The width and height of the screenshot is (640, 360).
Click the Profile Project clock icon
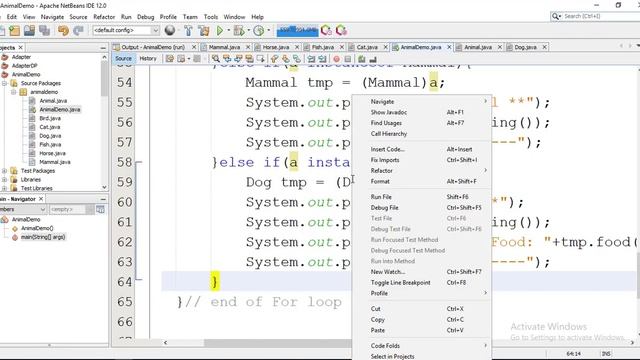coord(258,31)
